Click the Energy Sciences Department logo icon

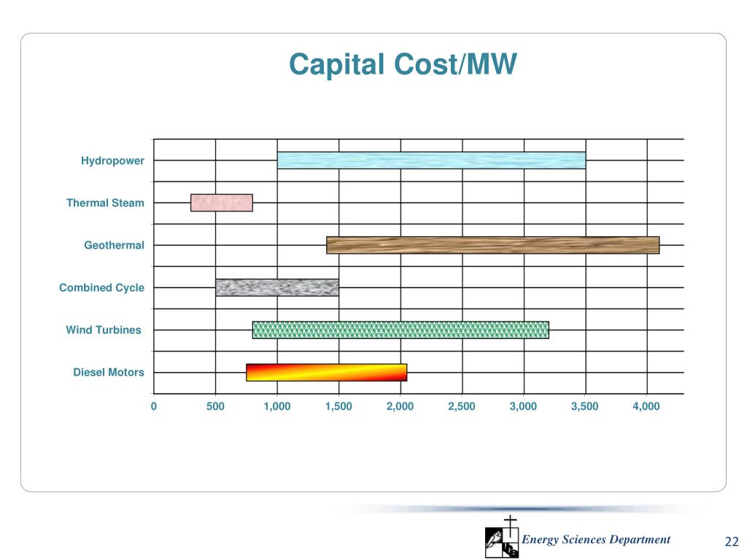click(x=502, y=537)
